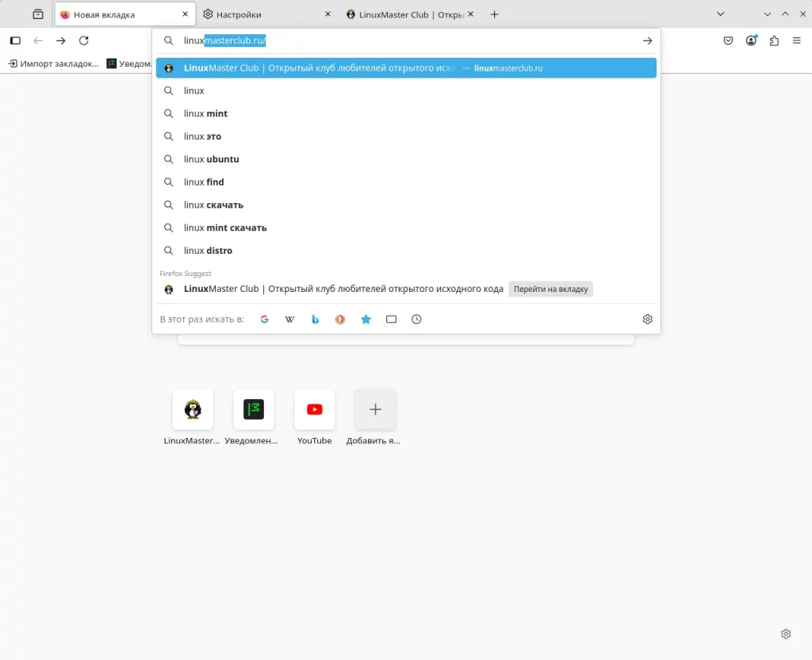This screenshot has height=660, width=812.
Task: Open the Уведом. bookmarks toolbar item
Action: pyautogui.click(x=129, y=63)
